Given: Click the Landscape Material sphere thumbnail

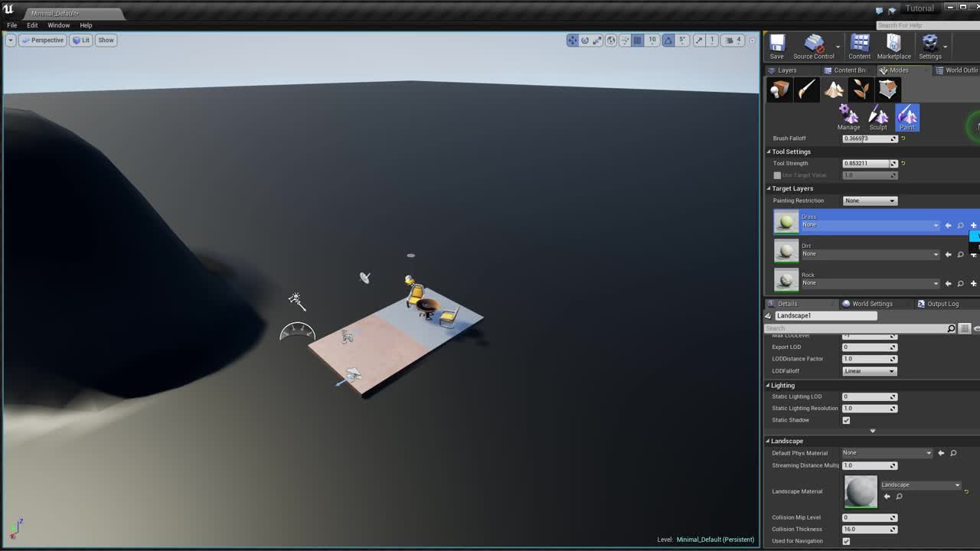Looking at the screenshot, I should point(861,491).
